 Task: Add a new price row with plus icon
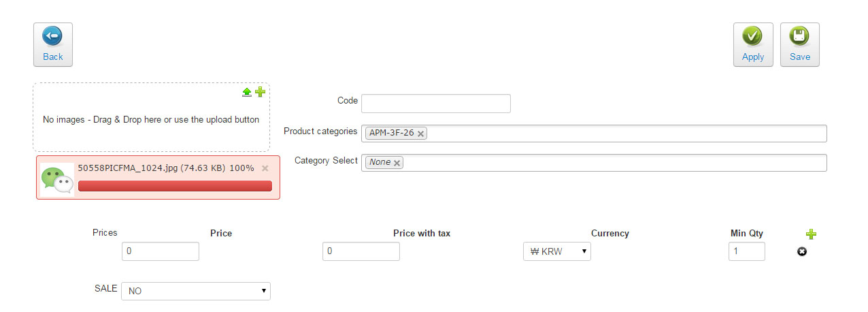(x=811, y=234)
